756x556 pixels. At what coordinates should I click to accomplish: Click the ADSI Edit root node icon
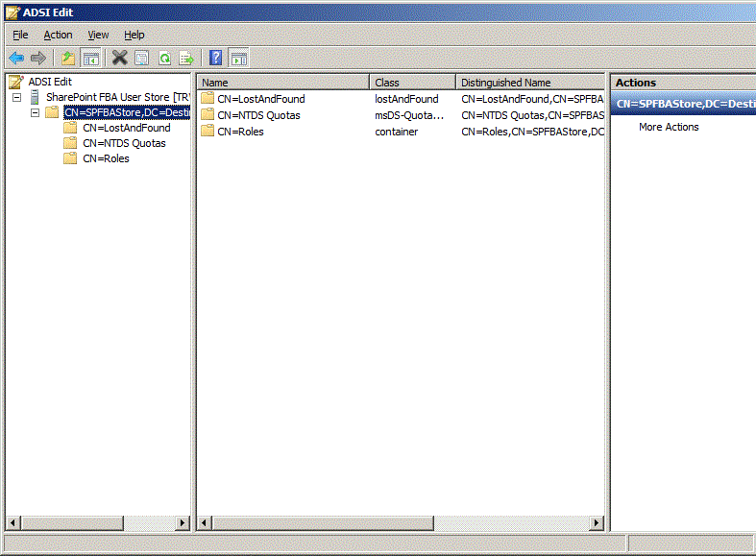tap(16, 82)
